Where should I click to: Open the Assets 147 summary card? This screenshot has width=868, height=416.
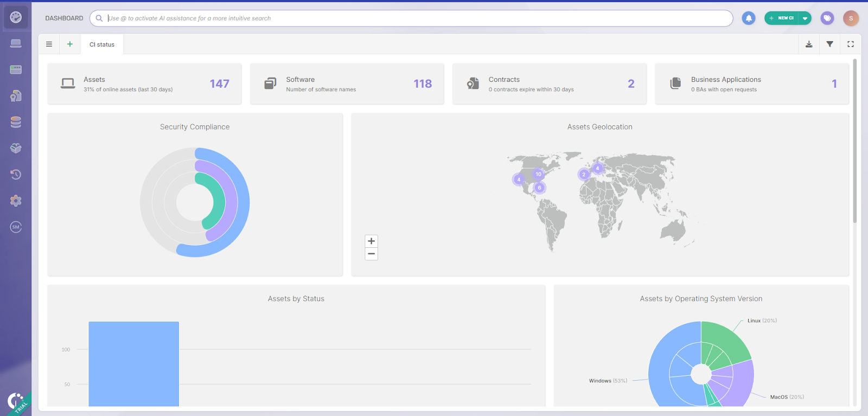click(144, 84)
